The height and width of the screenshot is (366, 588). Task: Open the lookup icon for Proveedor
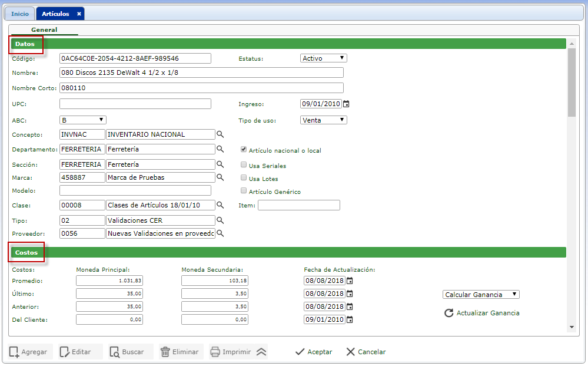tap(221, 233)
